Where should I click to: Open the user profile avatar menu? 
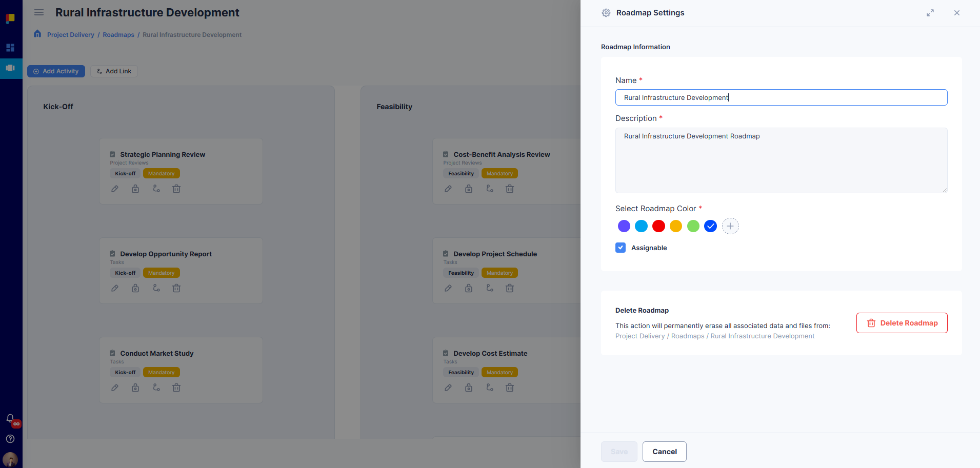click(x=10, y=460)
